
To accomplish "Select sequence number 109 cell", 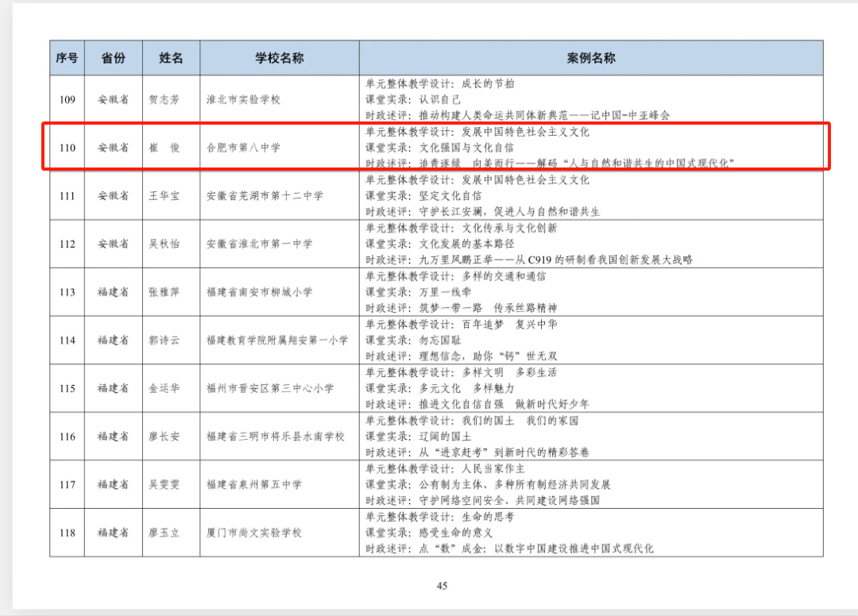I will (68, 99).
